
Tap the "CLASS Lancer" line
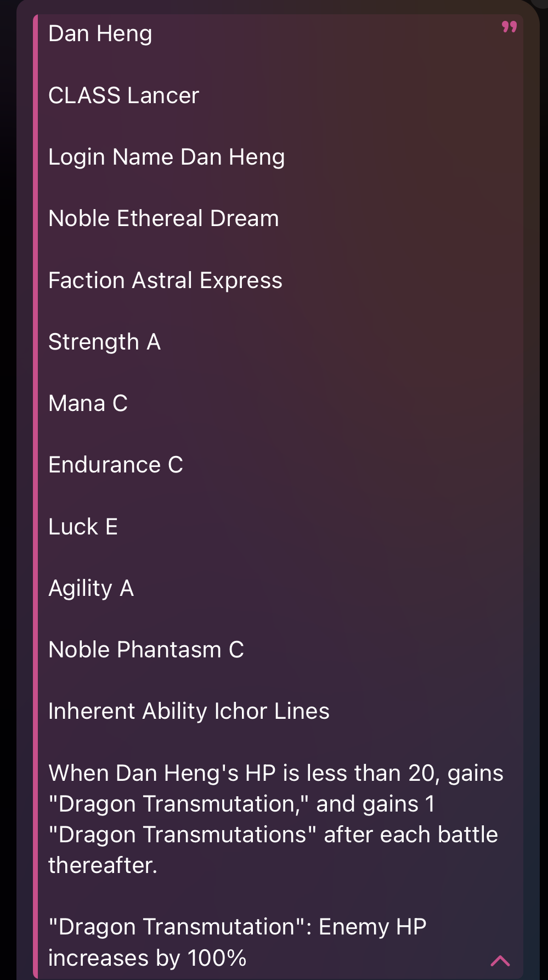(123, 95)
